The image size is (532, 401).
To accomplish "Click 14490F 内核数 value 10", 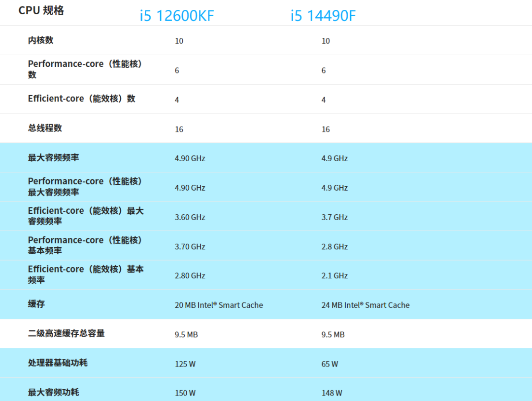I will tap(326, 41).
